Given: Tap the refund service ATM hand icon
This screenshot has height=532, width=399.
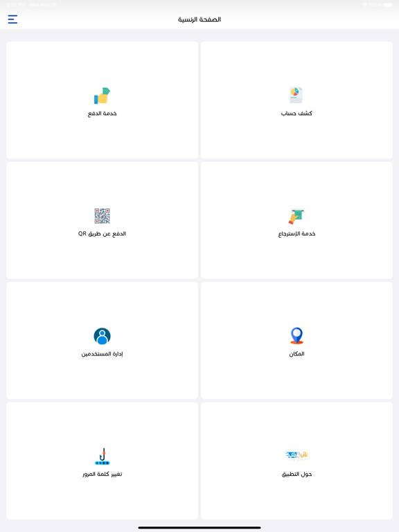Looking at the screenshot, I should tap(296, 216).
